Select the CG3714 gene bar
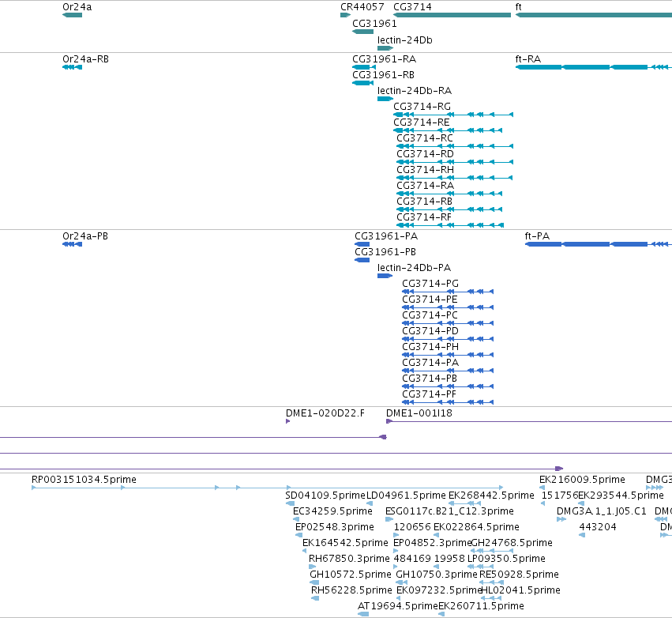Viewport: 672px width, 618px height. (452, 15)
